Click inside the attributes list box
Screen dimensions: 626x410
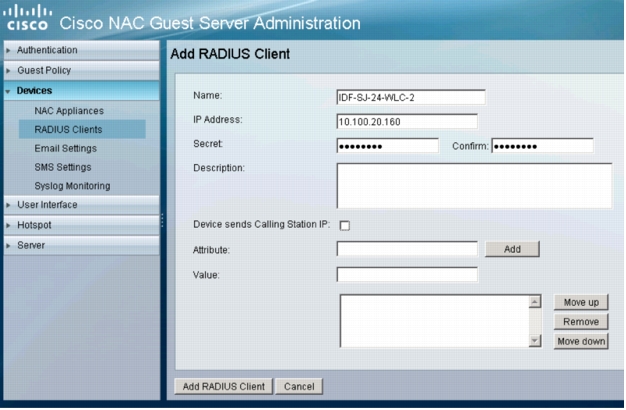[x=434, y=321]
